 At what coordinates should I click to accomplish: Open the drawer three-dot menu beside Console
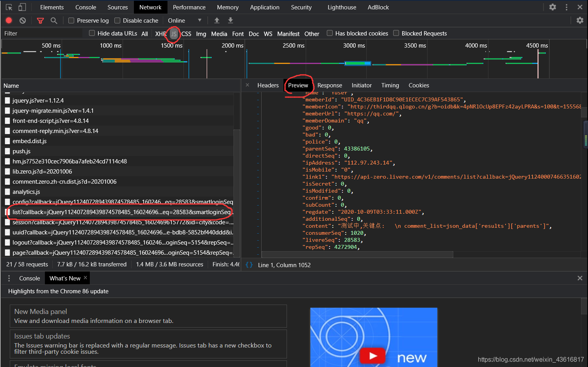tap(9, 278)
